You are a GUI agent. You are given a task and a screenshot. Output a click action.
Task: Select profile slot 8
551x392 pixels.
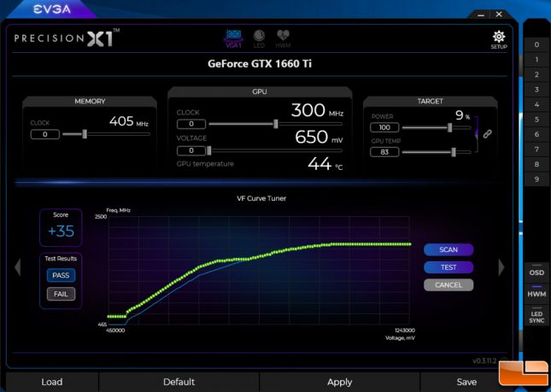[536, 164]
